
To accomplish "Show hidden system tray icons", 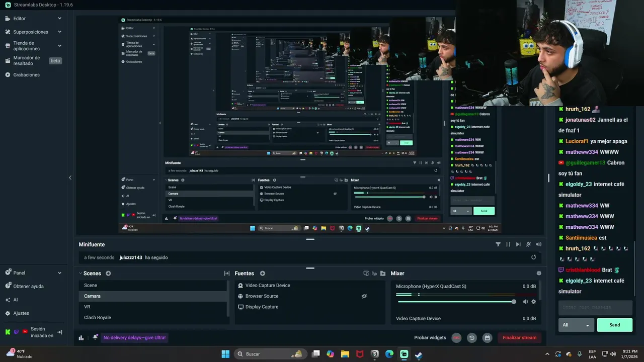I will click(x=547, y=354).
